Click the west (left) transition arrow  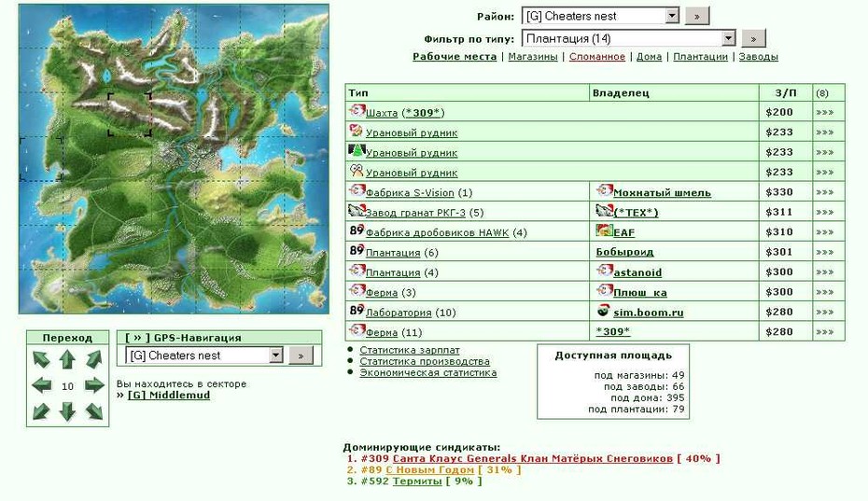click(x=41, y=385)
